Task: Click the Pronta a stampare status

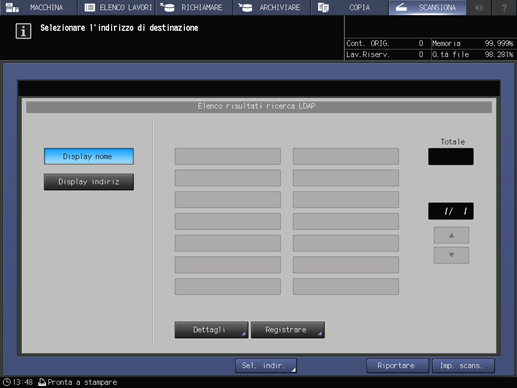Action: [x=78, y=382]
